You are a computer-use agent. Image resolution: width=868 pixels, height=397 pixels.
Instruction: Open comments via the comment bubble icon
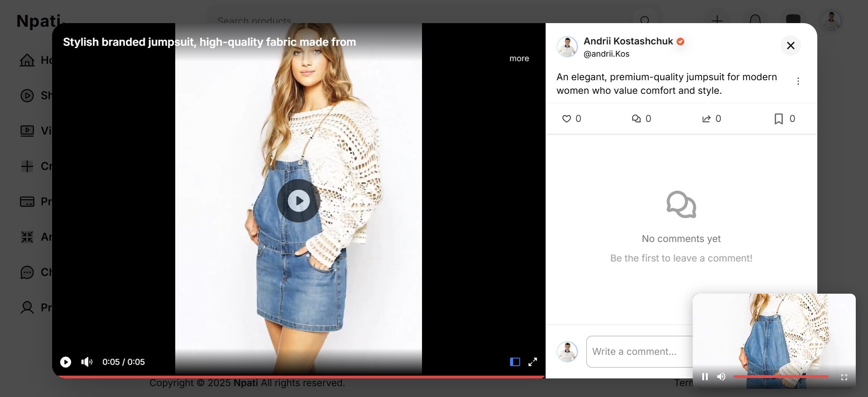tap(636, 119)
